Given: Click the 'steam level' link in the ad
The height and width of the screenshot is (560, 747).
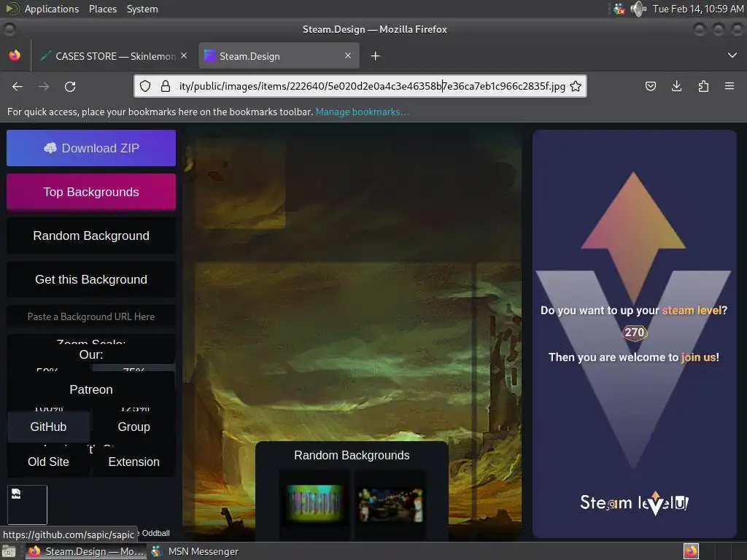Looking at the screenshot, I should pos(692,311).
